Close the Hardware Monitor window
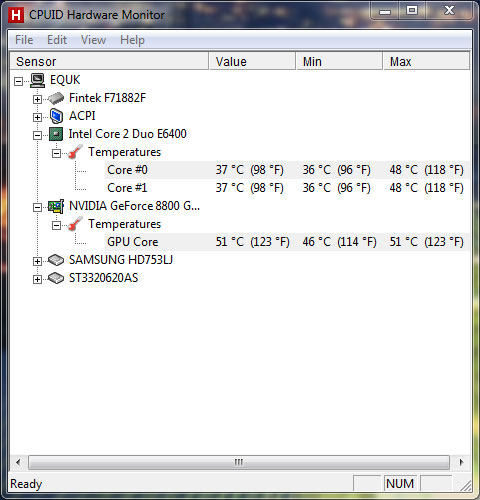The image size is (480, 500). pyautogui.click(x=449, y=11)
